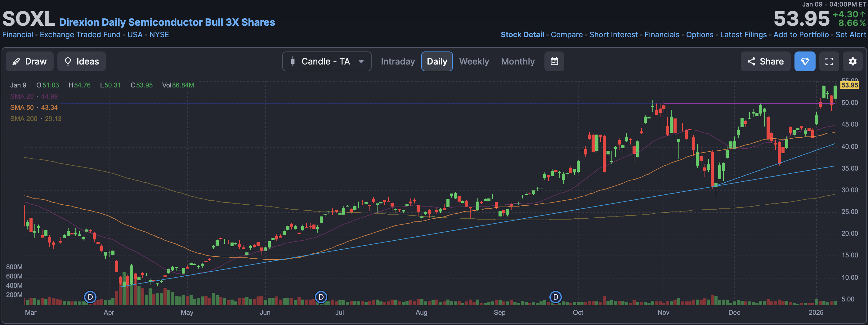Expand the Candle - TA chart type dropdown

(327, 61)
